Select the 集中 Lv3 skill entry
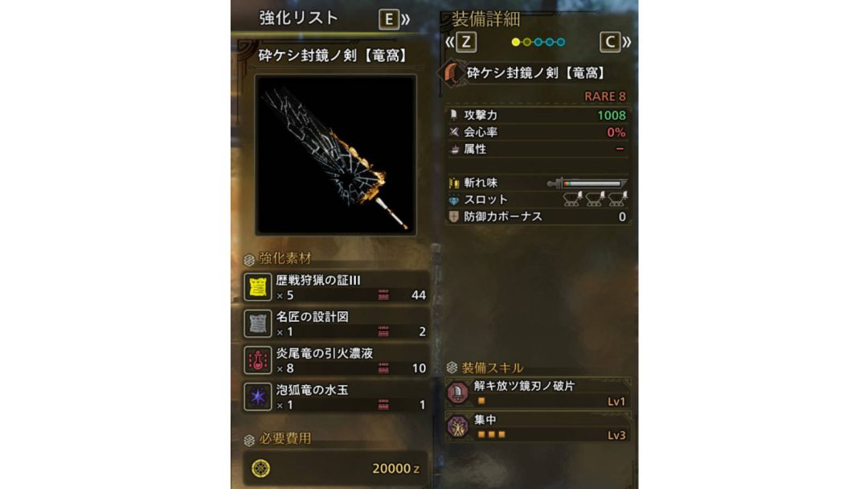The height and width of the screenshot is (489, 868). (x=538, y=426)
